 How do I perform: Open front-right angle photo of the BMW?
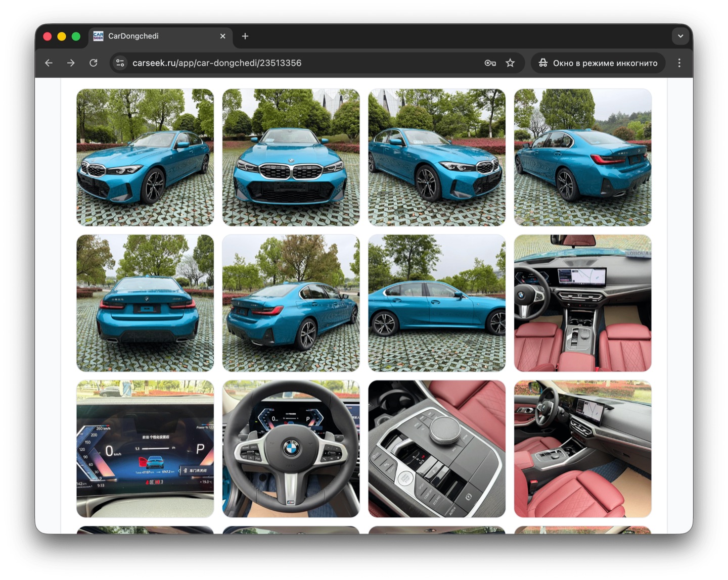(437, 157)
